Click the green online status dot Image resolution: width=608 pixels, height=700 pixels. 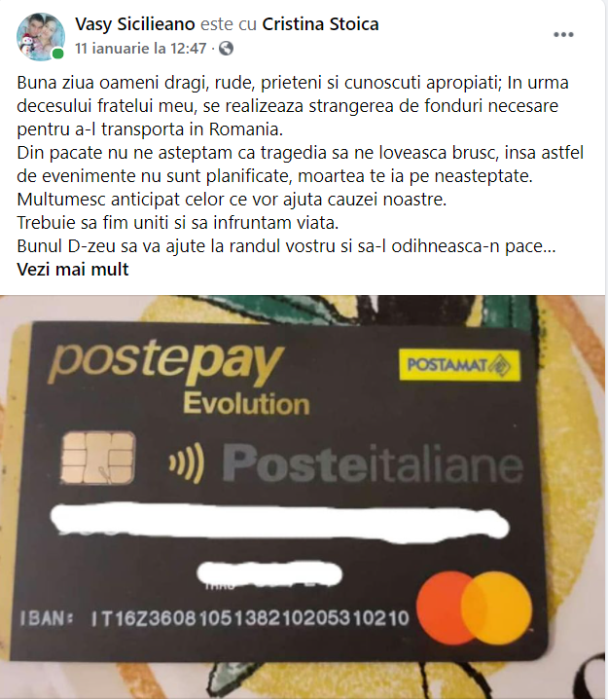[x=58, y=54]
